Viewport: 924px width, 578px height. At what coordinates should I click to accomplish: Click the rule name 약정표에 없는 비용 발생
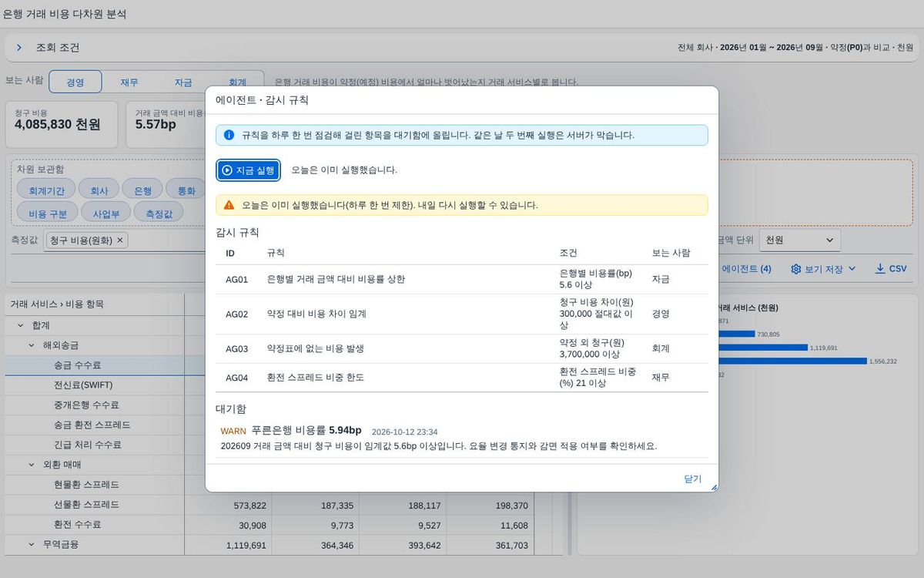click(315, 348)
